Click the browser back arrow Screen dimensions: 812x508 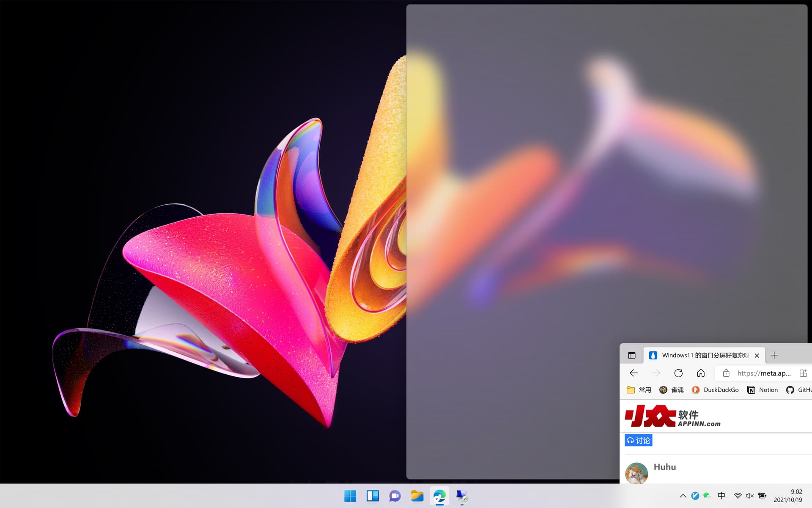click(x=634, y=373)
